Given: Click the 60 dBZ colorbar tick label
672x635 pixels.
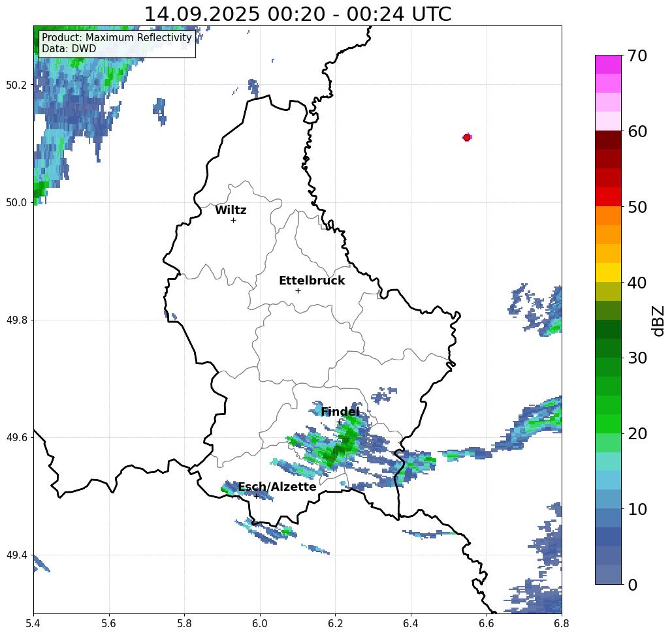Looking at the screenshot, I should [637, 131].
